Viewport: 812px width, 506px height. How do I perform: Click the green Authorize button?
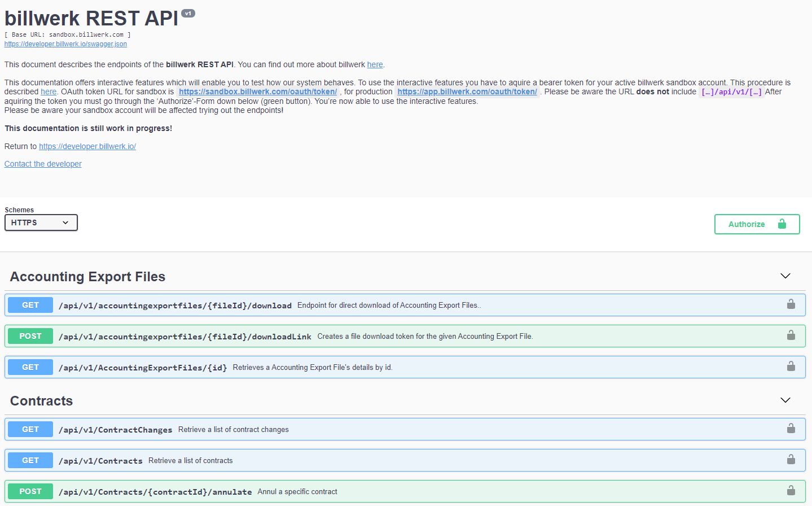click(757, 224)
